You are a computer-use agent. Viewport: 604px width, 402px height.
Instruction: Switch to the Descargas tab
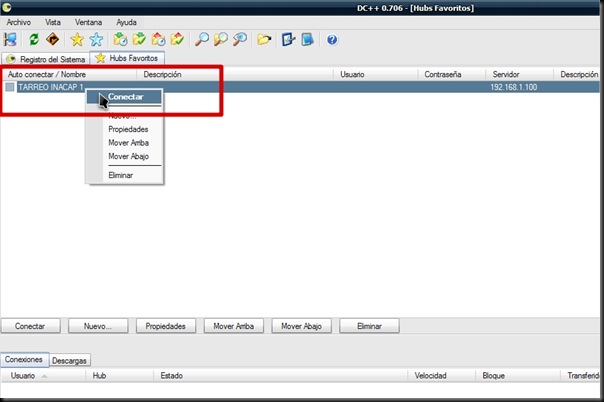coord(69,361)
